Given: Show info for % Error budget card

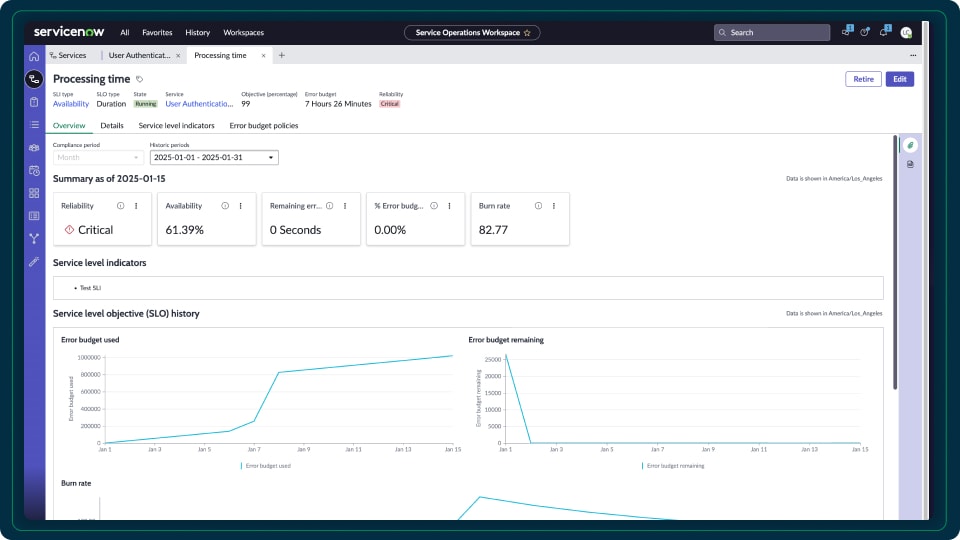Looking at the screenshot, I should click(433, 206).
